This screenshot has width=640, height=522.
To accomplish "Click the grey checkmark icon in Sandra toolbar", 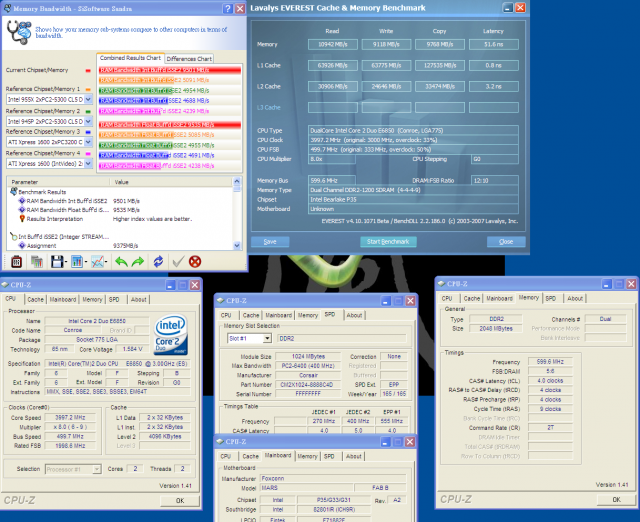I will 178,262.
